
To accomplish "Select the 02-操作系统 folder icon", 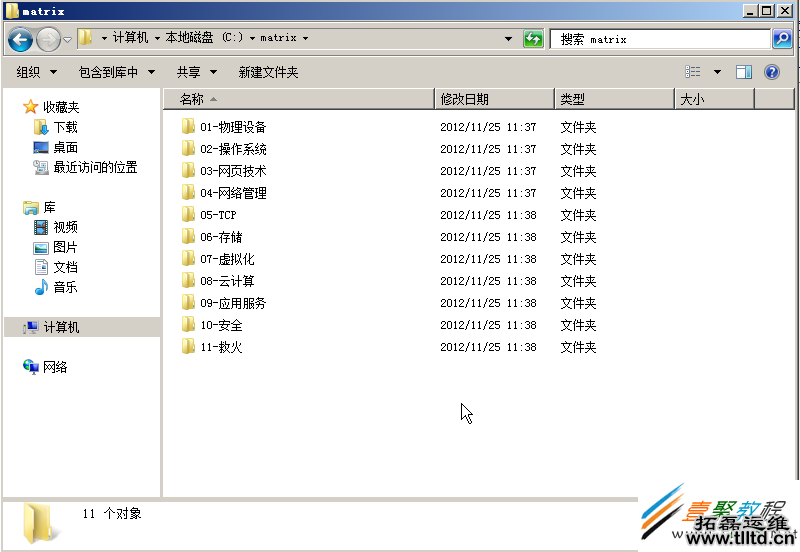I will 188,148.
